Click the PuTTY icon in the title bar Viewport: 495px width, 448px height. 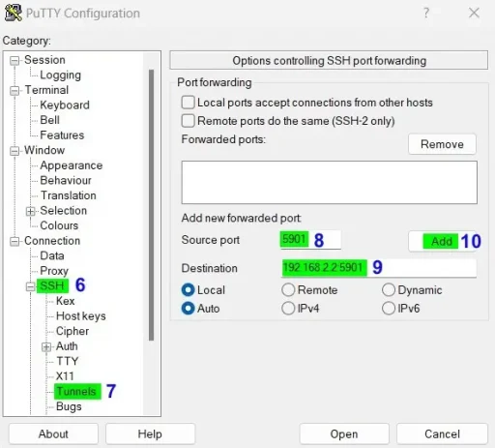tap(14, 14)
